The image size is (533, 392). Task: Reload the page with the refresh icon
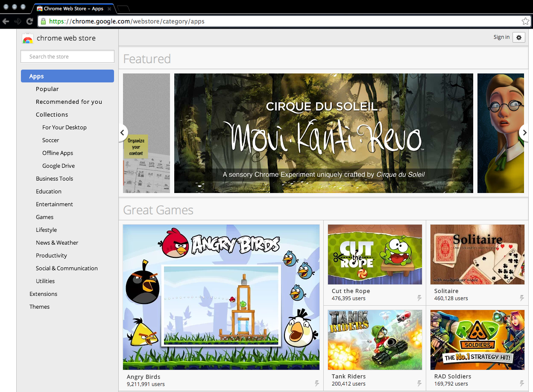(29, 21)
